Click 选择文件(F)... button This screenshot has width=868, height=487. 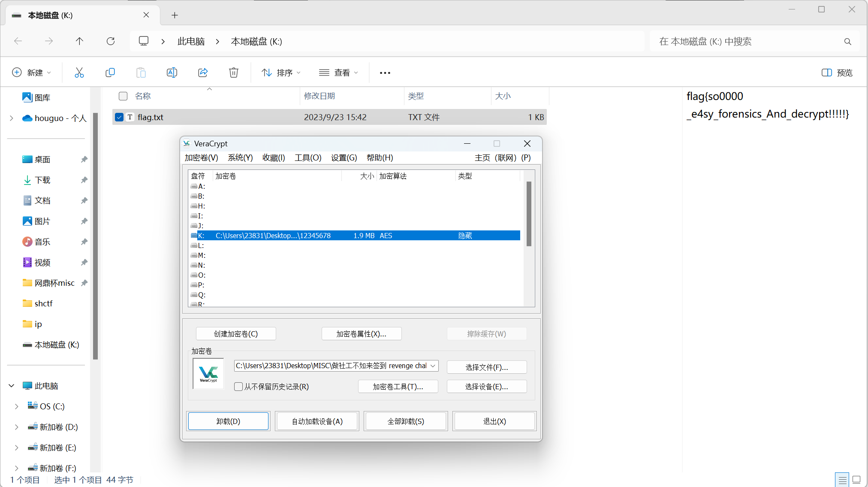click(487, 367)
